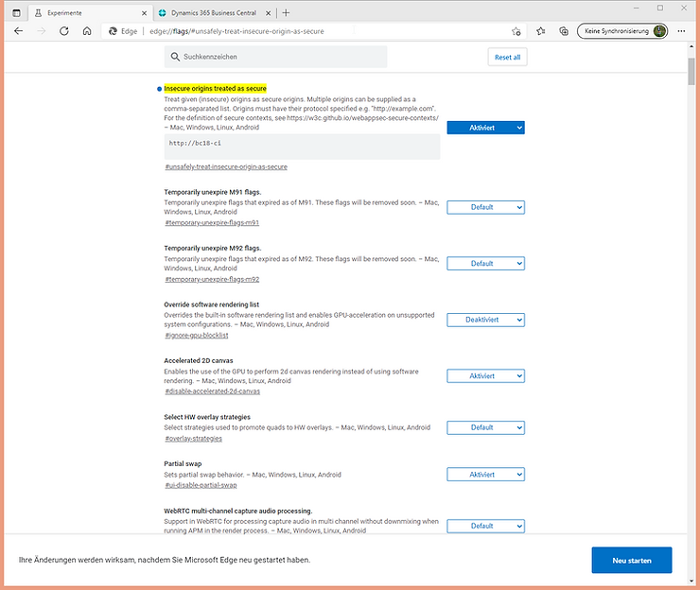
Task: Change the Accelerated 2D canvas dropdown
Action: [x=485, y=376]
